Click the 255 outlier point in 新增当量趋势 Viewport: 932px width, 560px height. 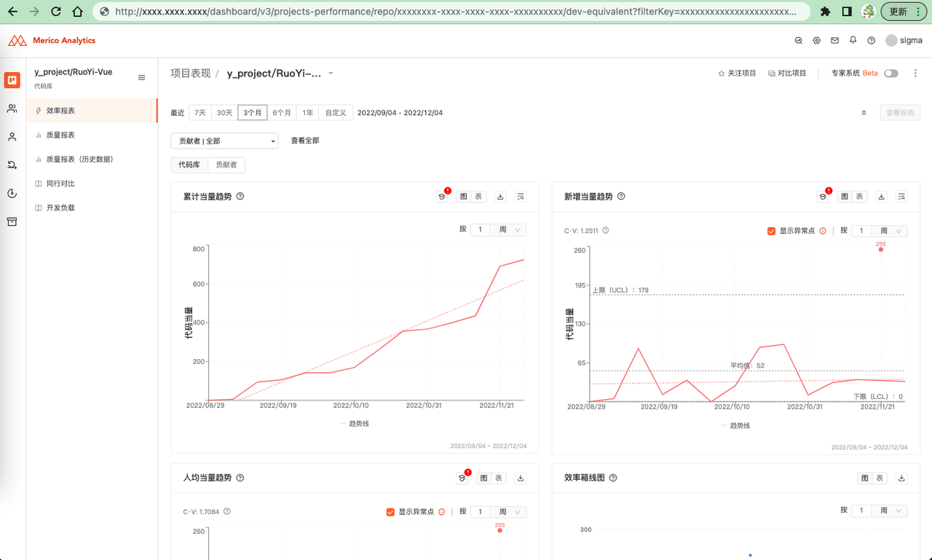[x=881, y=250]
